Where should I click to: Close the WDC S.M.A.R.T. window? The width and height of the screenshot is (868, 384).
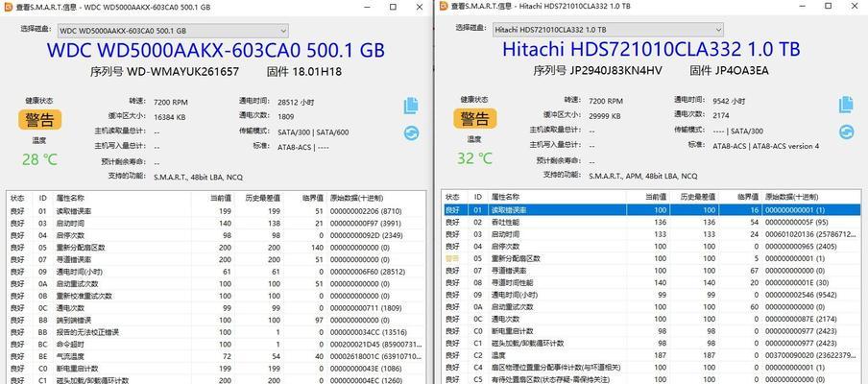[419, 7]
